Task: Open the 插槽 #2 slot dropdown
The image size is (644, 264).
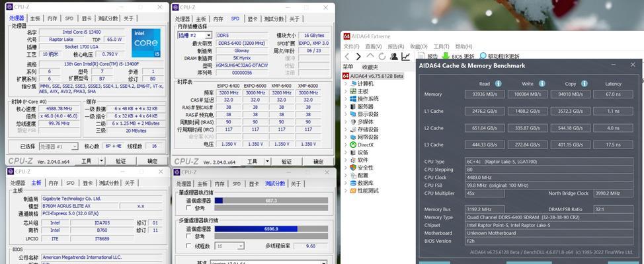Action: (194, 35)
